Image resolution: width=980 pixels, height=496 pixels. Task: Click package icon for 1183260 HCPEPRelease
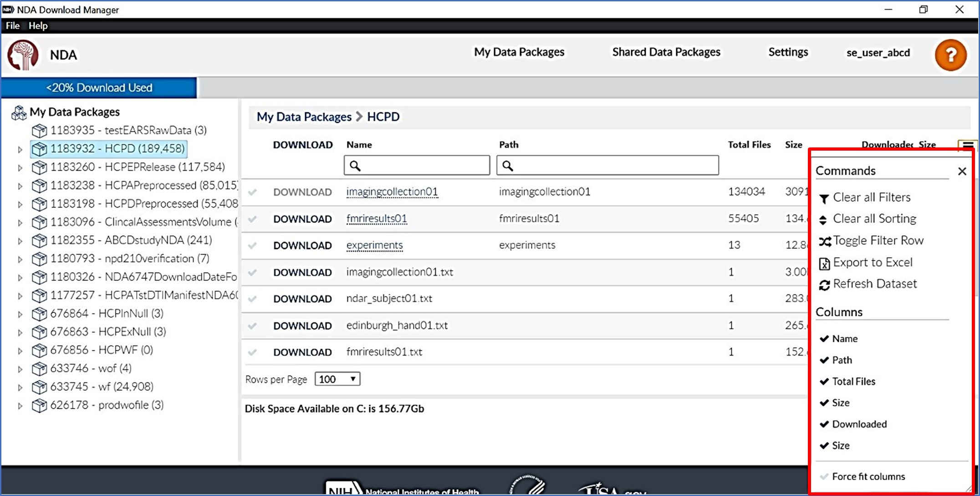point(40,167)
